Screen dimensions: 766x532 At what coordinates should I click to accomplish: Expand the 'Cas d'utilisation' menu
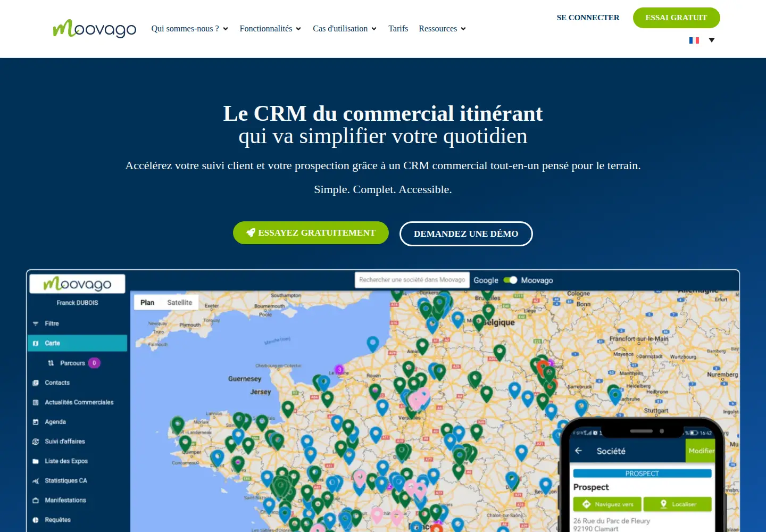point(345,29)
